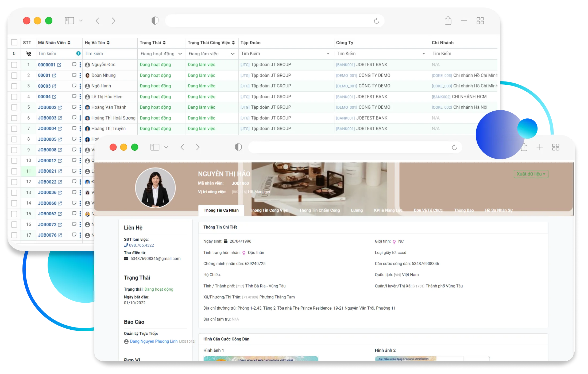Screen dimensions: 588x374
Task: Open the Tập Đoàn search dropdown
Action: [285, 53]
